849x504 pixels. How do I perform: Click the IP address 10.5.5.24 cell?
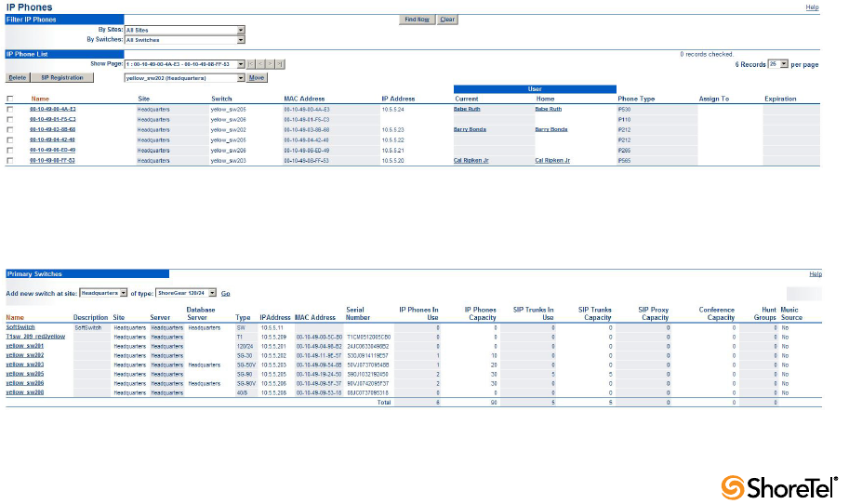(x=393, y=110)
